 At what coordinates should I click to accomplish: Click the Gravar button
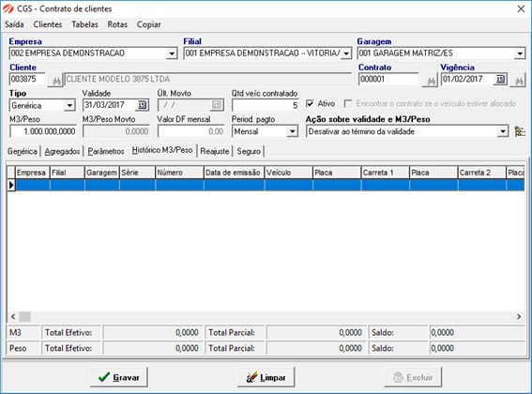[x=119, y=377]
